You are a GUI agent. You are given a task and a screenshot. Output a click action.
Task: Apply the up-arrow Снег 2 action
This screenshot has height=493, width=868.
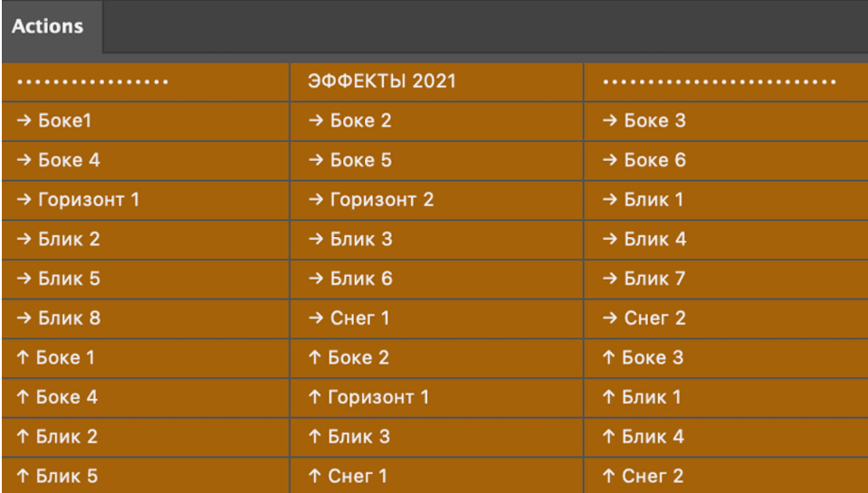click(x=726, y=476)
